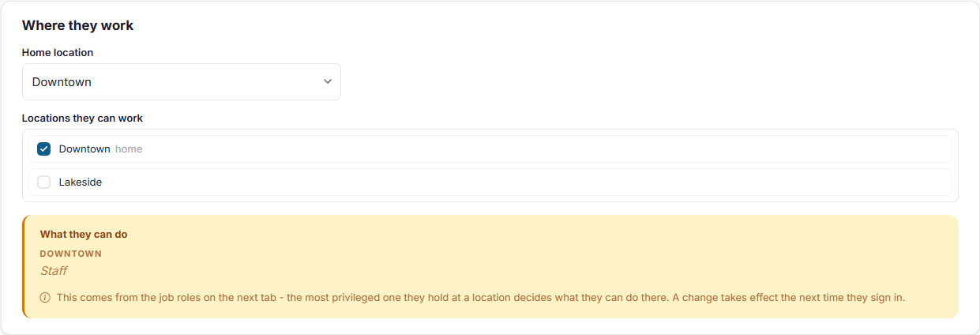Select the Downtown label in locations list
Viewport: 980px width, 335px height.
pyautogui.click(x=84, y=149)
